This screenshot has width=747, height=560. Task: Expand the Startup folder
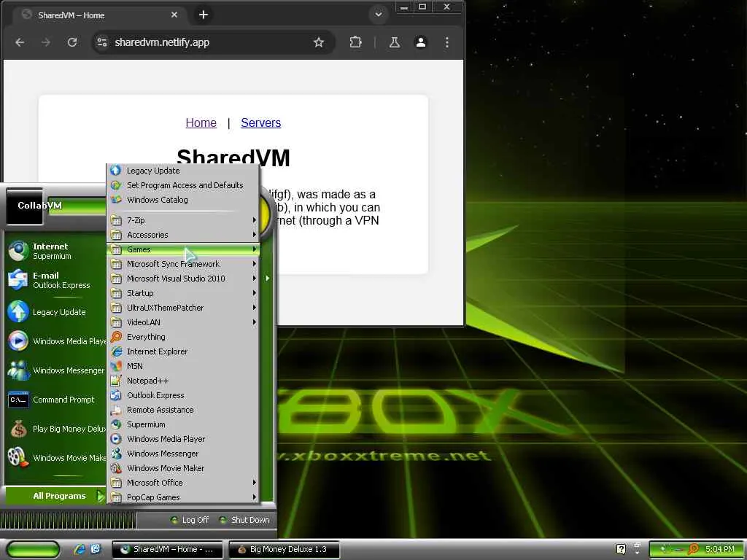pyautogui.click(x=183, y=293)
